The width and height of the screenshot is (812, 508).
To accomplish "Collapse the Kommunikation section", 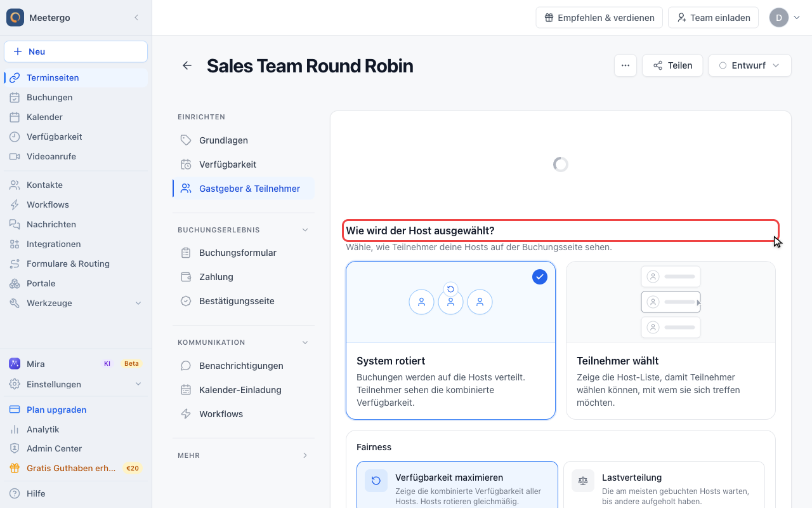I will [x=305, y=342].
